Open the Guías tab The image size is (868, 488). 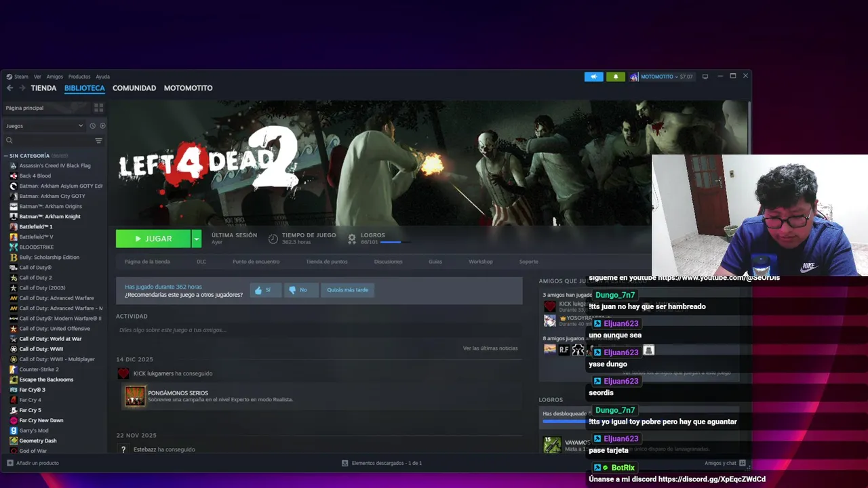tap(435, 262)
